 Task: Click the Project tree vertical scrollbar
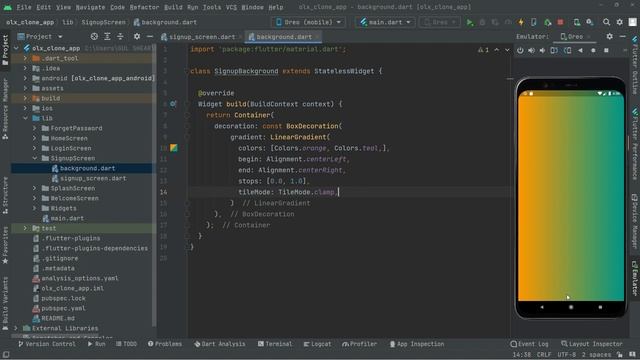pos(154,184)
